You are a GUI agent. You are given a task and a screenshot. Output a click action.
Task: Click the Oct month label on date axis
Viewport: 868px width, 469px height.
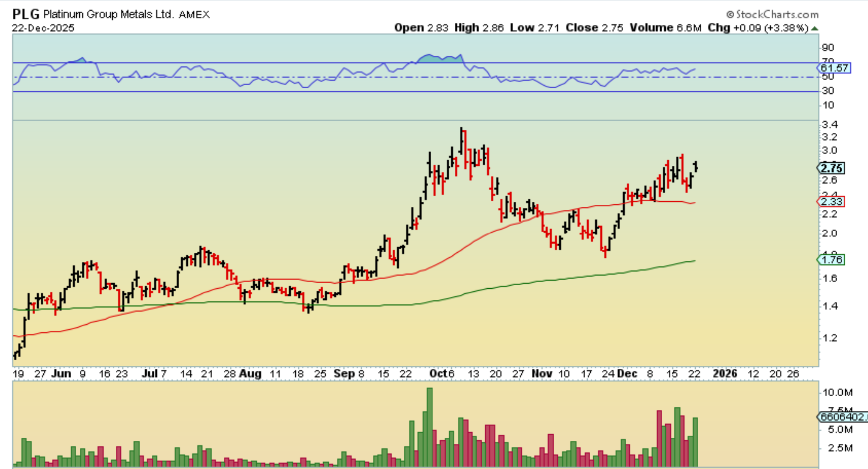(x=438, y=373)
